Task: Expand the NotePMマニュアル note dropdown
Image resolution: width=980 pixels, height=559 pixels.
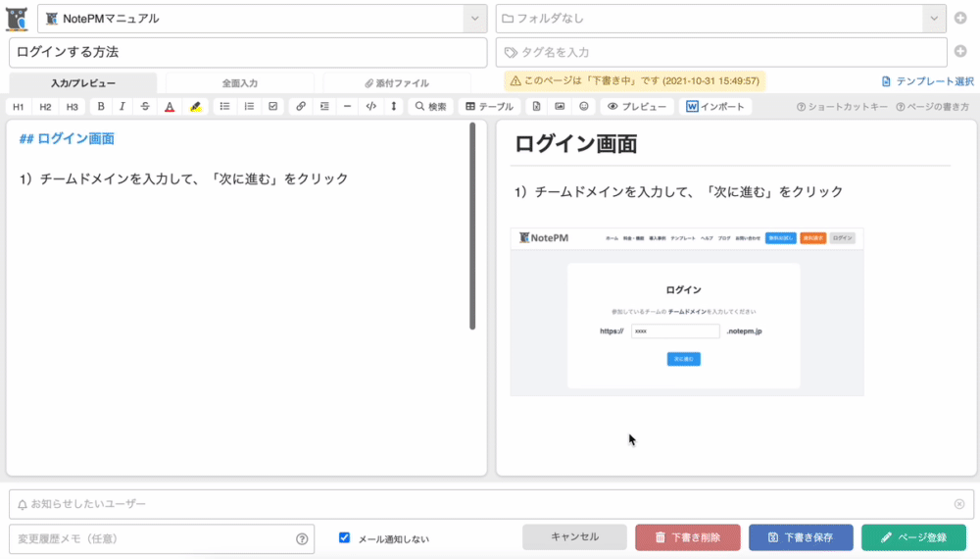Action: click(x=473, y=19)
